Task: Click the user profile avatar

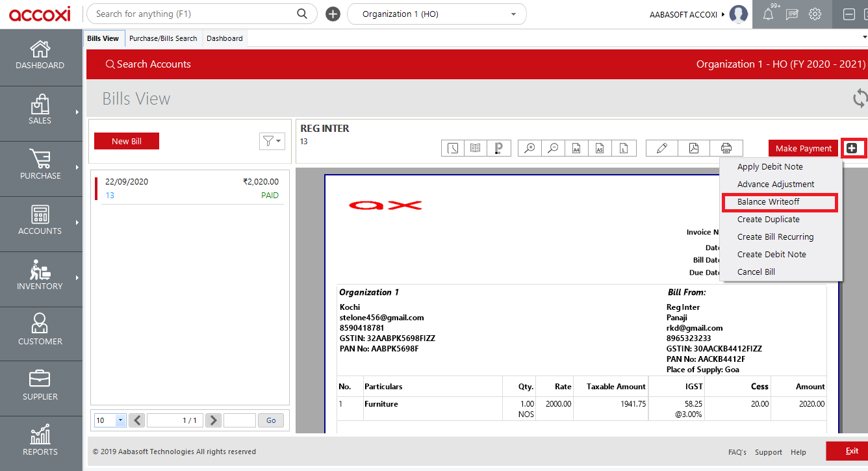Action: coord(739,14)
